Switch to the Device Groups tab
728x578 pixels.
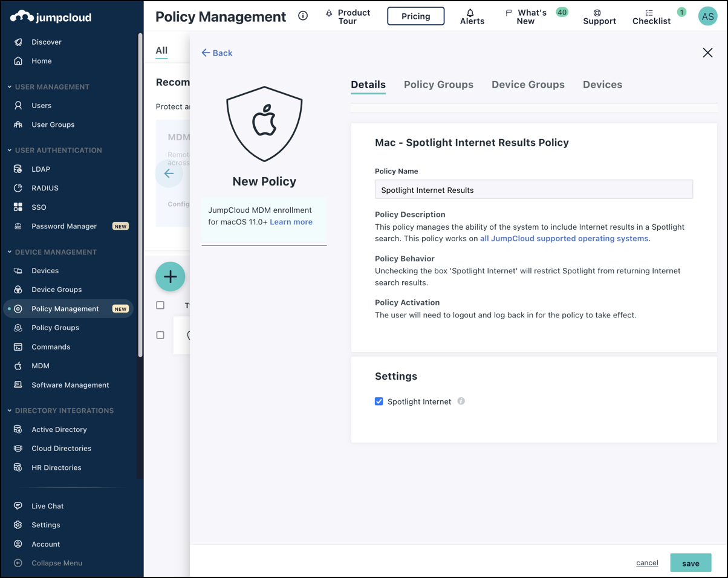pos(528,85)
